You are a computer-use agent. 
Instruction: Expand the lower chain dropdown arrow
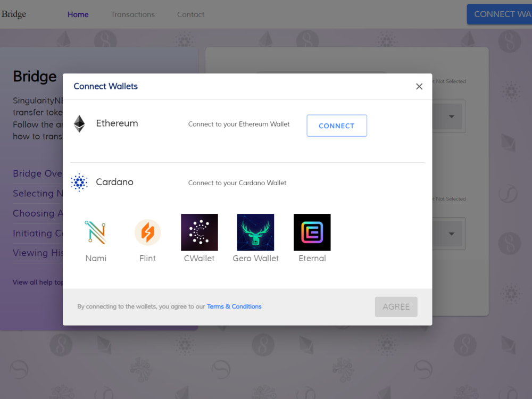click(x=452, y=234)
